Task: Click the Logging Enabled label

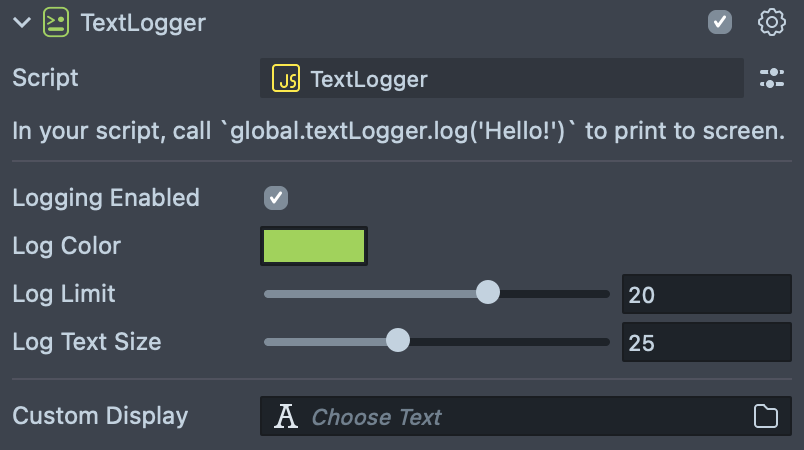Action: [x=106, y=198]
